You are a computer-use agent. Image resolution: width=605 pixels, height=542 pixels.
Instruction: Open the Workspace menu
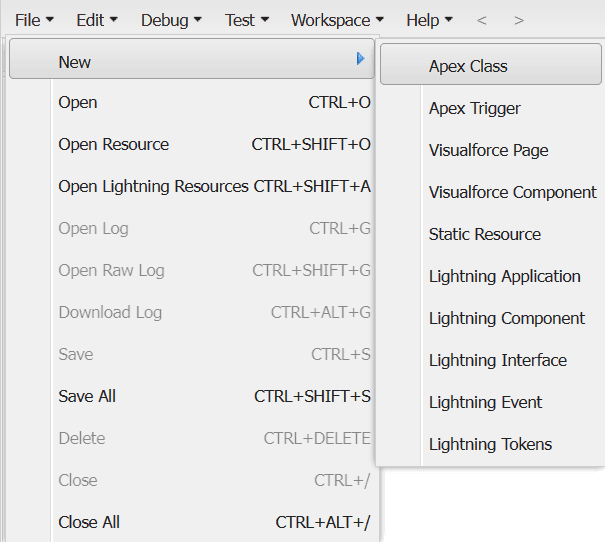337,20
